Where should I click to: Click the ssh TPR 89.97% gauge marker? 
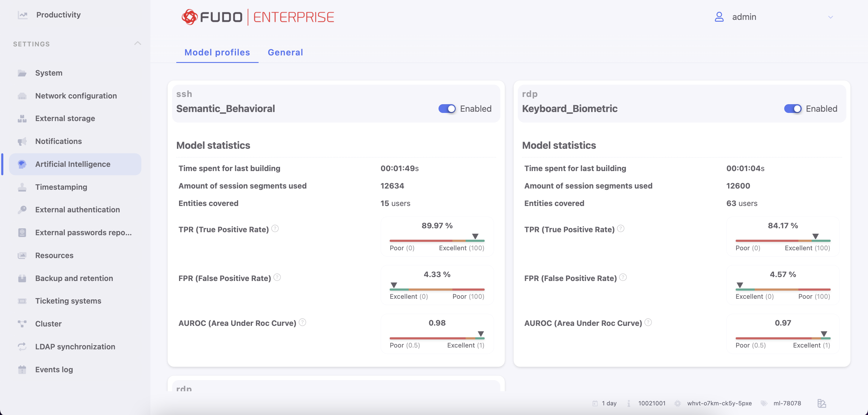(x=475, y=236)
